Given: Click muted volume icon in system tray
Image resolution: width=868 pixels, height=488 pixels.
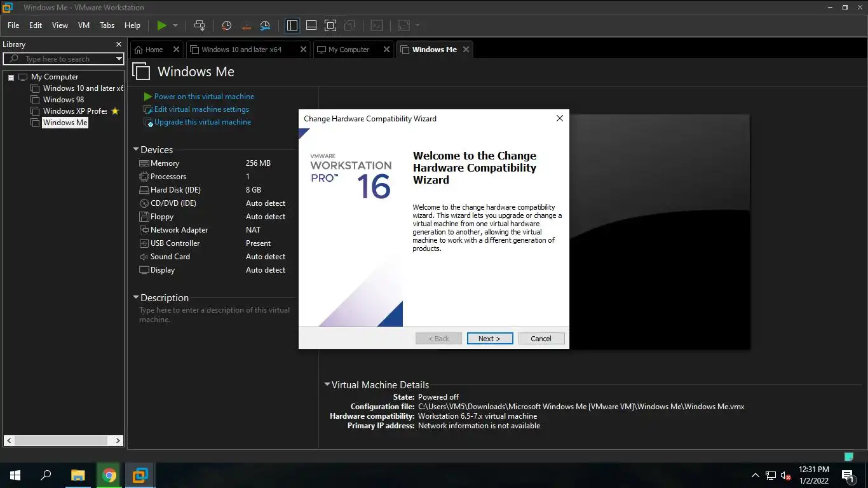Looking at the screenshot, I should coord(786,475).
